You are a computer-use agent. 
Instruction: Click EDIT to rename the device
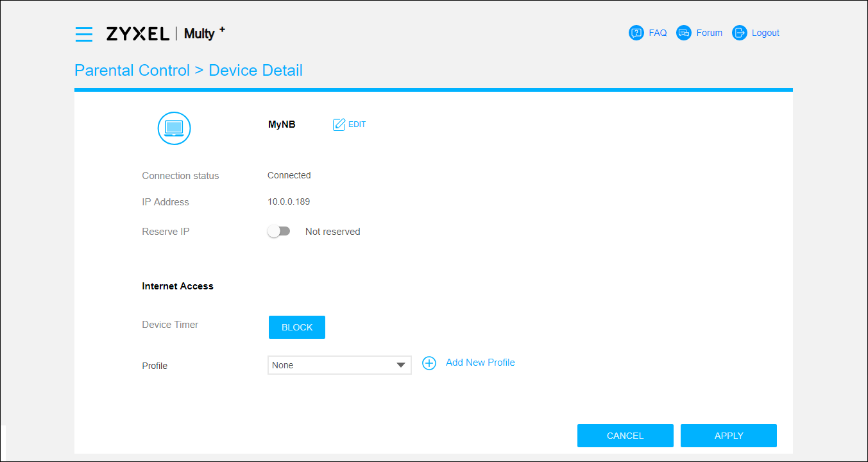point(357,124)
